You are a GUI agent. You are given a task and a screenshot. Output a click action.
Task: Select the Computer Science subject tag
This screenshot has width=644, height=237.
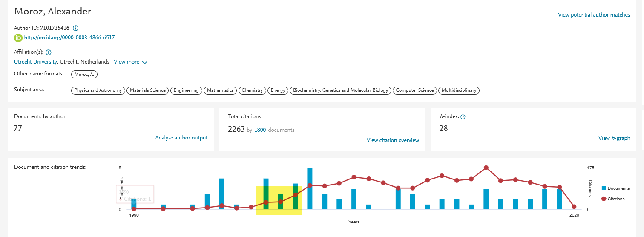point(415,90)
